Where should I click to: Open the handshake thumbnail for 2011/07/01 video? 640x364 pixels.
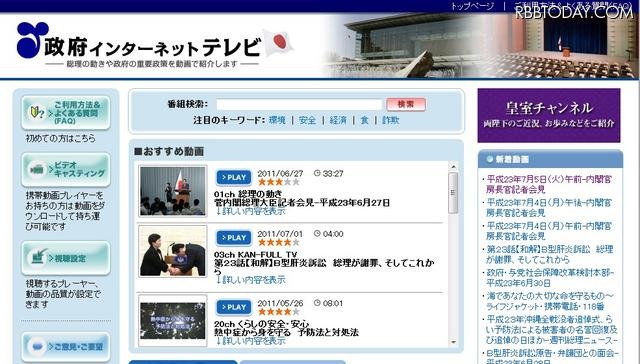[x=173, y=251]
